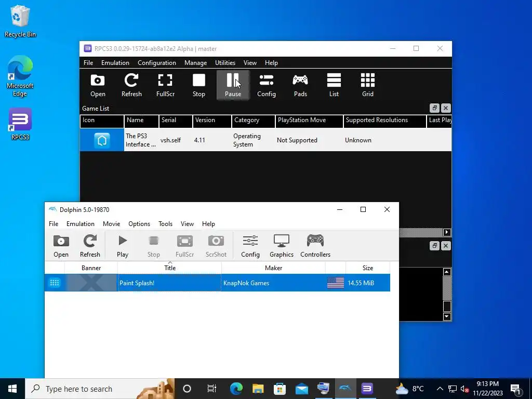This screenshot has height=399, width=532.
Task: Open Emulation menu in RPCS3
Action: click(x=115, y=63)
